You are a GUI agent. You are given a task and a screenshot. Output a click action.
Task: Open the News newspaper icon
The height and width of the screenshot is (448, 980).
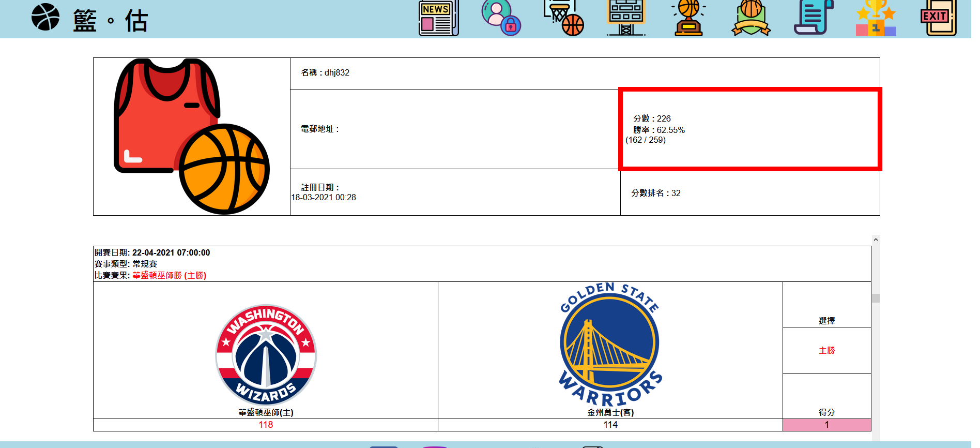(x=438, y=19)
